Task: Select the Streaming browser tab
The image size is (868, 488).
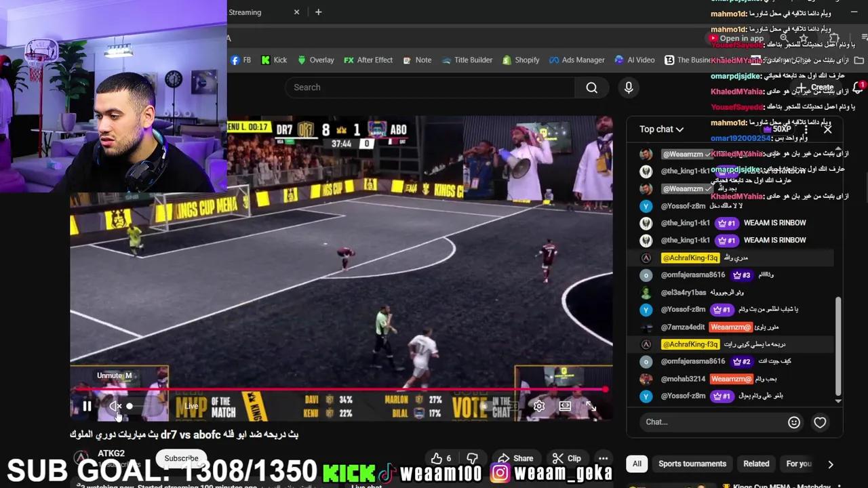Action: 261,12
